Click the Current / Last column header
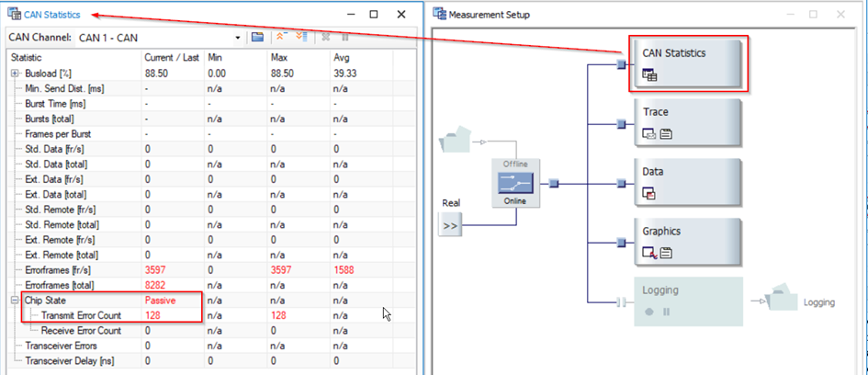 pyautogui.click(x=170, y=58)
